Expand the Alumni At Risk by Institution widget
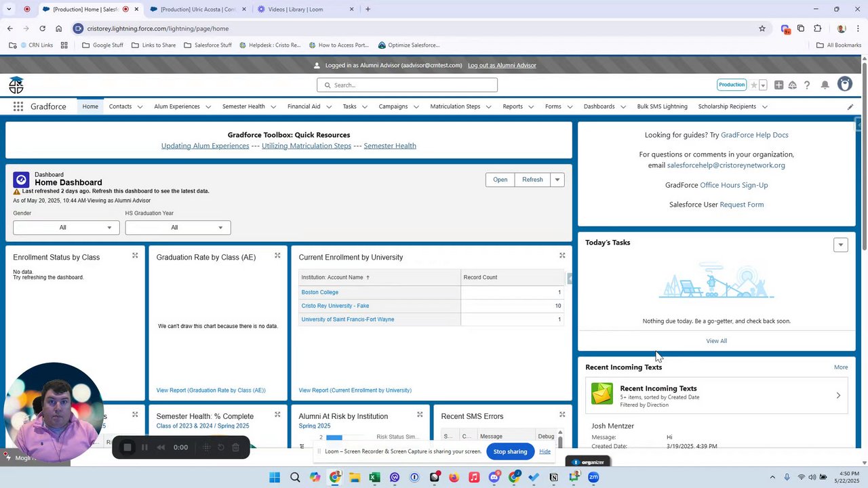868x488 pixels. [x=420, y=414]
